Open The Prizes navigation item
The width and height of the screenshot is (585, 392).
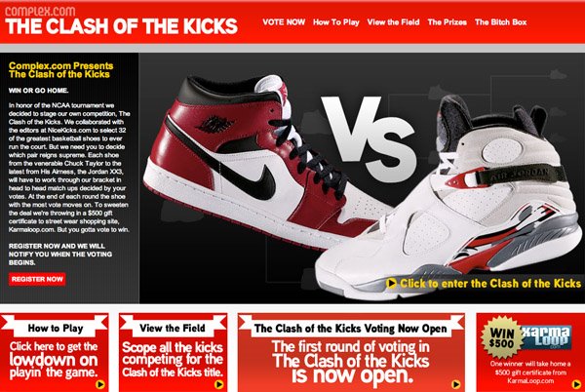pyautogui.click(x=447, y=22)
